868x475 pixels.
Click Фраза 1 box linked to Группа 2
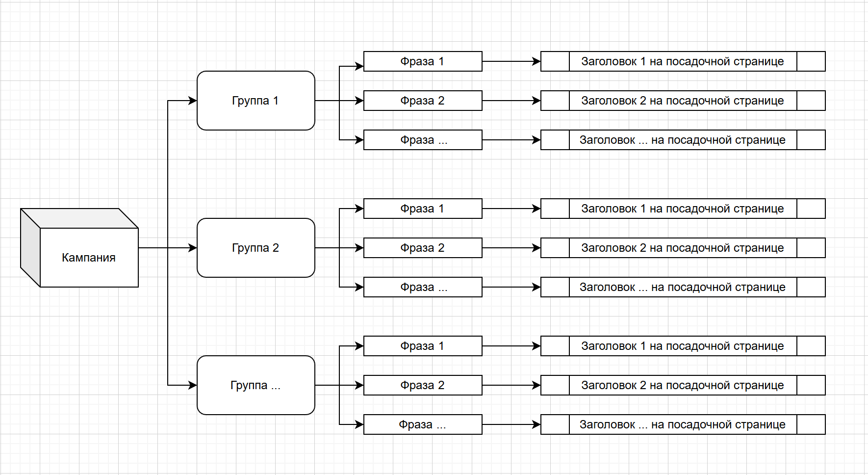click(x=423, y=209)
